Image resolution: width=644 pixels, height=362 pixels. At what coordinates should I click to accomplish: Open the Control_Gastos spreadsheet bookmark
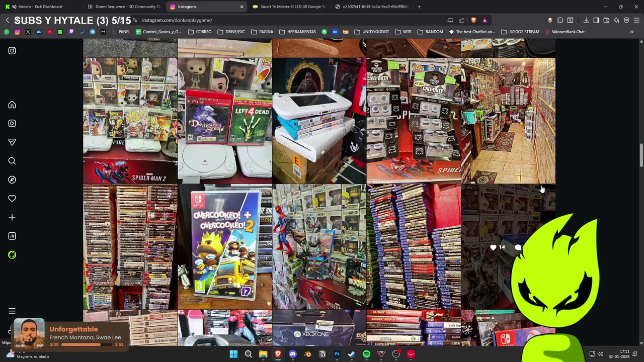158,32
